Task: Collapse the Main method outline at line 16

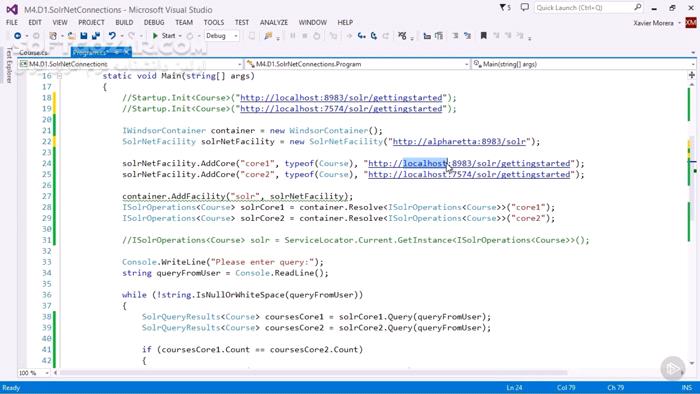Action: point(59,76)
